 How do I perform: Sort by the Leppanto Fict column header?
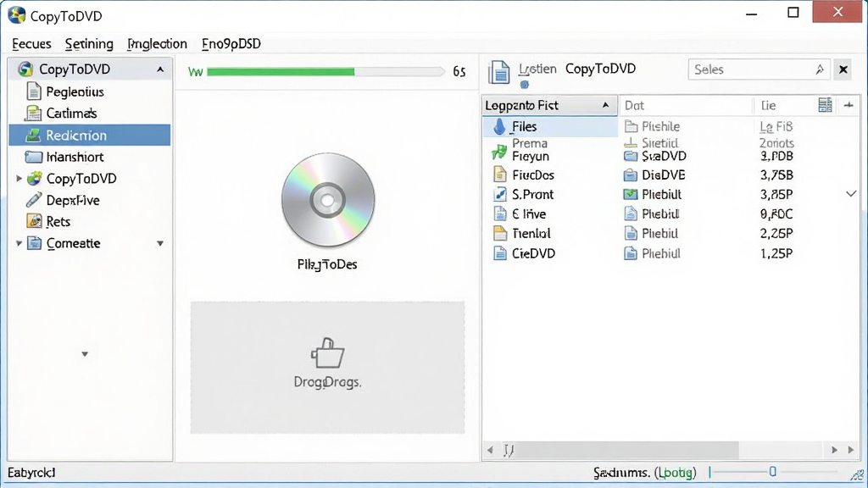tap(549, 105)
